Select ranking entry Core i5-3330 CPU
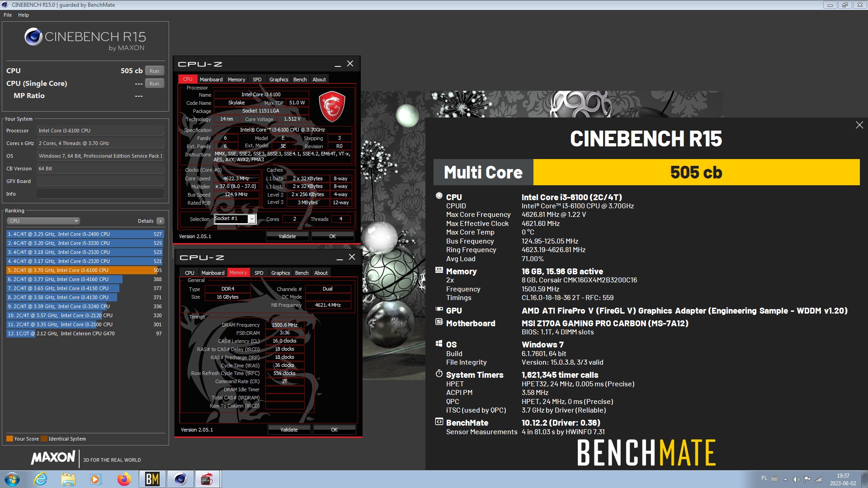The height and width of the screenshot is (488, 868). [85, 243]
